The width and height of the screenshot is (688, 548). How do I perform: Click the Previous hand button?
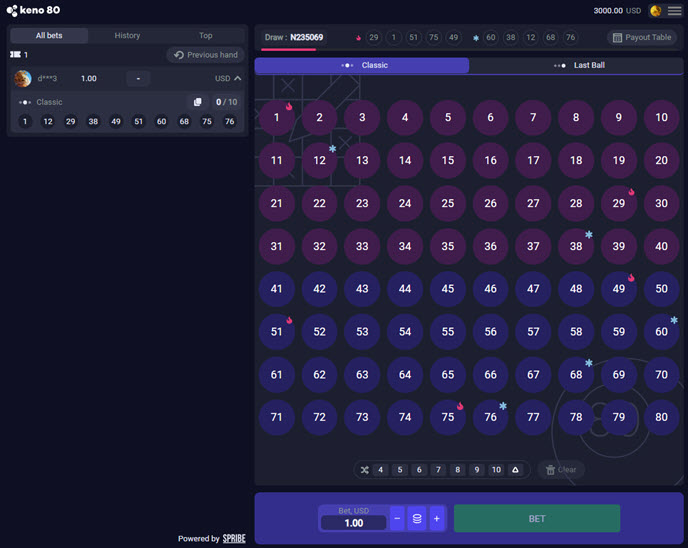click(205, 55)
